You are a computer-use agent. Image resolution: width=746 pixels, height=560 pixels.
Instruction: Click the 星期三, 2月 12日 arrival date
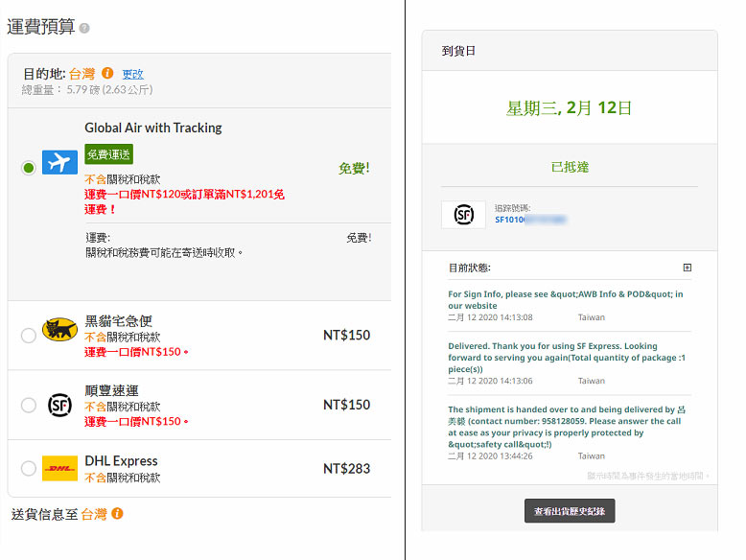pos(569,108)
